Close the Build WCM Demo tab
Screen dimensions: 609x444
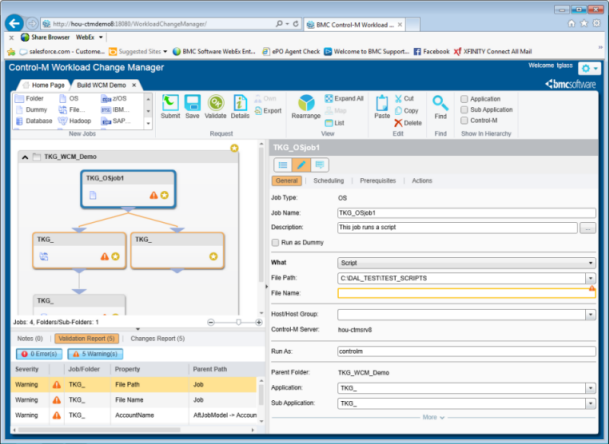pyautogui.click(x=134, y=85)
